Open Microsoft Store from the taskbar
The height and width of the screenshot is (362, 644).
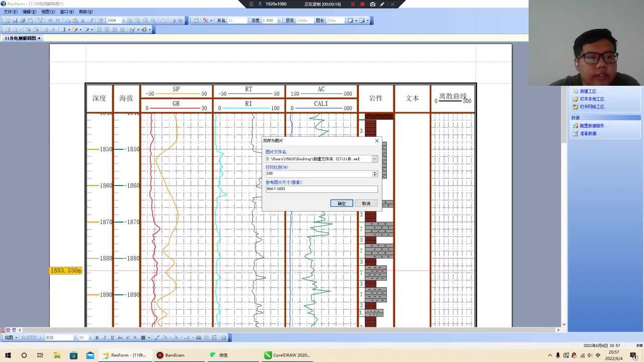[73, 355]
